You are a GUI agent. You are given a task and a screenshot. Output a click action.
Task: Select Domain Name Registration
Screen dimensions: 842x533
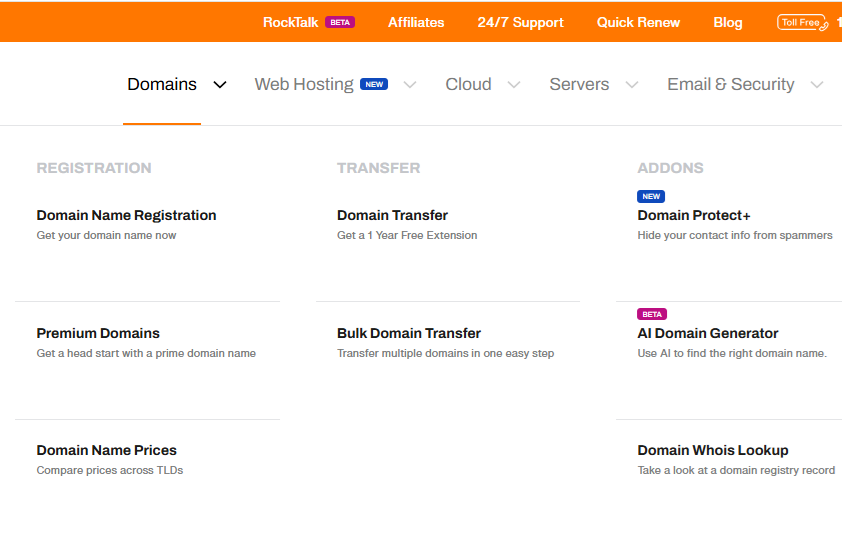pos(126,215)
